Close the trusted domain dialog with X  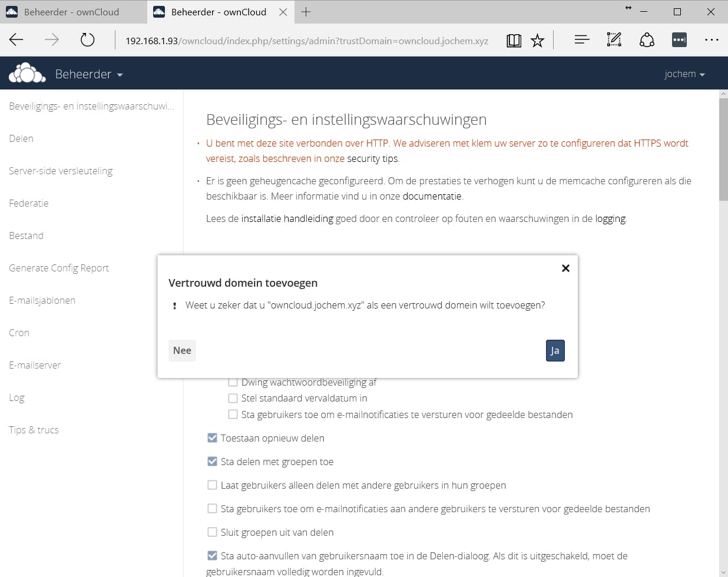pos(565,268)
